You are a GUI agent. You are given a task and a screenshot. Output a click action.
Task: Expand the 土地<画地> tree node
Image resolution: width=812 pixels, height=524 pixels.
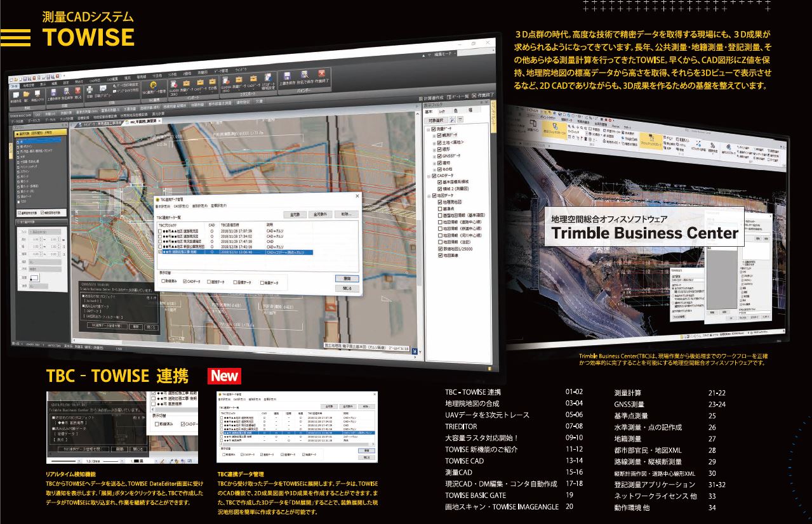tap(434, 143)
